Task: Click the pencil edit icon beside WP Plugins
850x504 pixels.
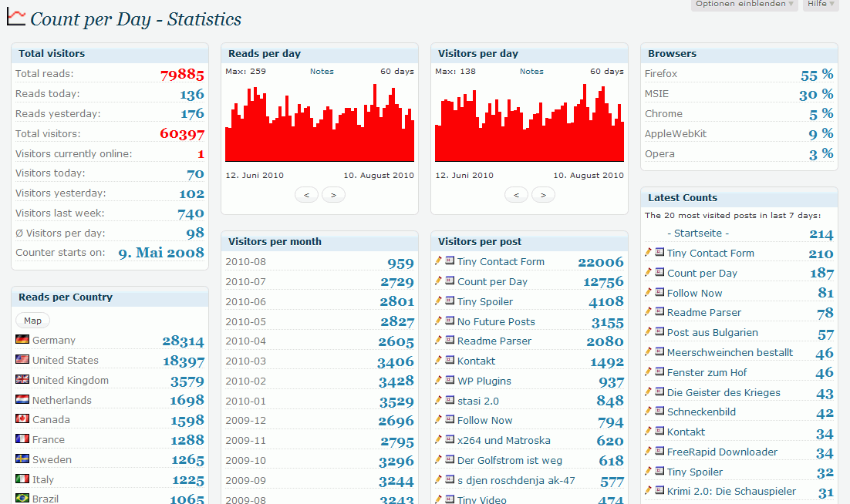Action: 439,381
